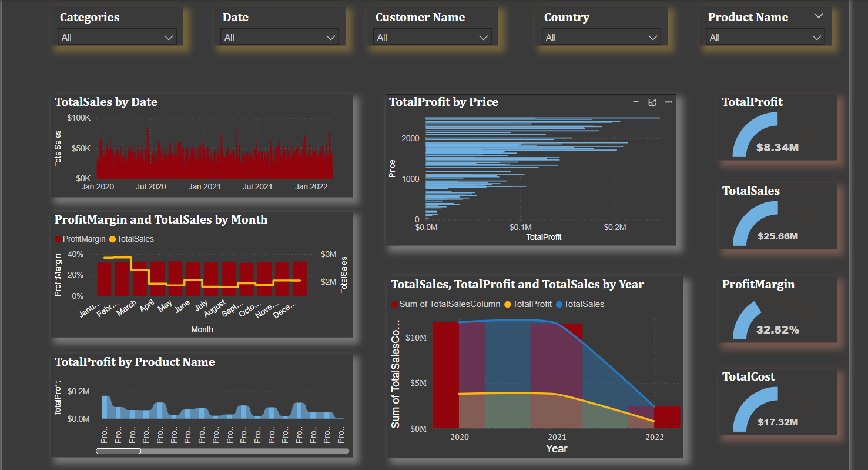
Task: Select the TotalSales gauge showing $25.66M
Action: [777, 216]
